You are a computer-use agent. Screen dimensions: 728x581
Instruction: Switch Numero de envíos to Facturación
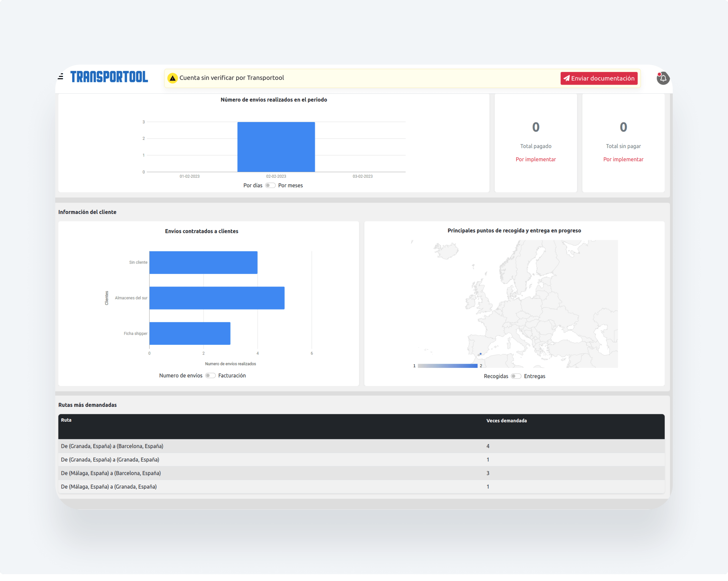[210, 376]
